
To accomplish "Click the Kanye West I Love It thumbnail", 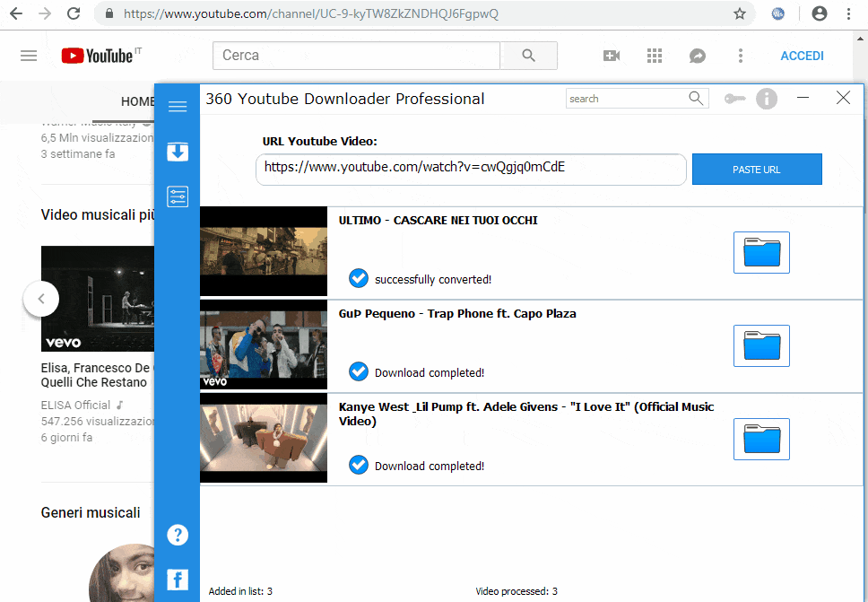I will [264, 438].
